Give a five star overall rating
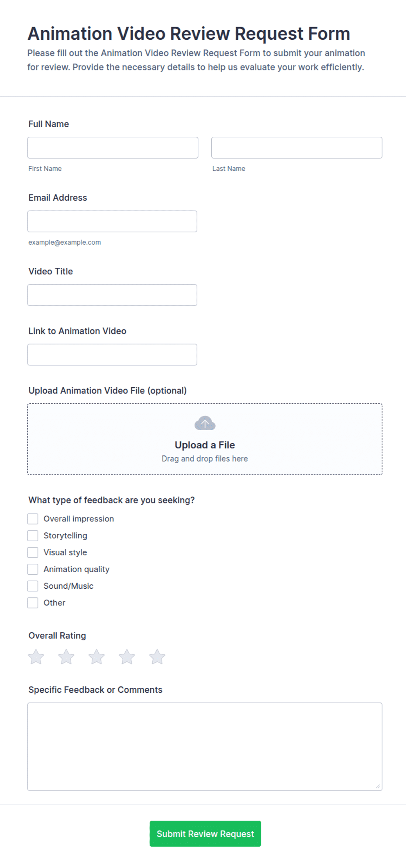The height and width of the screenshot is (868, 406). [157, 656]
